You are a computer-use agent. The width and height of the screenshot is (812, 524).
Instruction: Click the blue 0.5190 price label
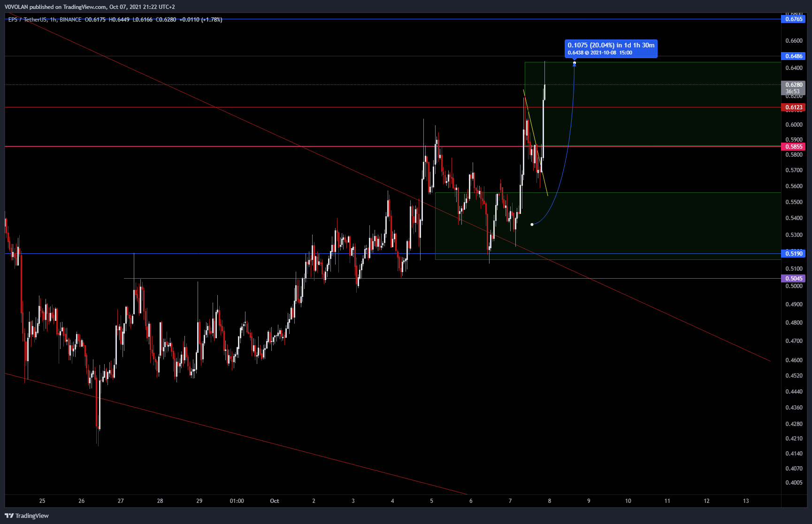coord(794,254)
